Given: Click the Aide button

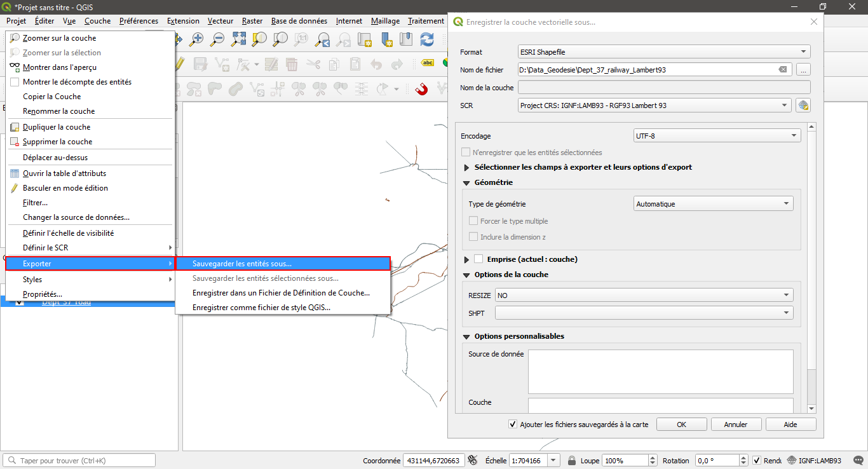Looking at the screenshot, I should pos(790,424).
